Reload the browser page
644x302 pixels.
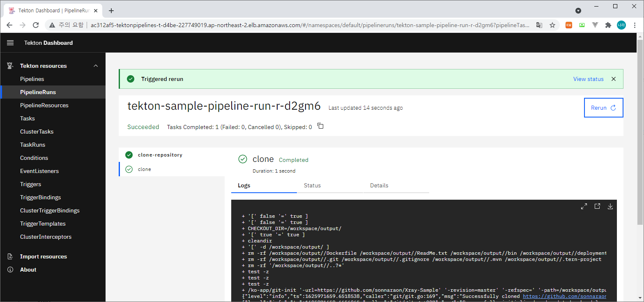point(36,25)
